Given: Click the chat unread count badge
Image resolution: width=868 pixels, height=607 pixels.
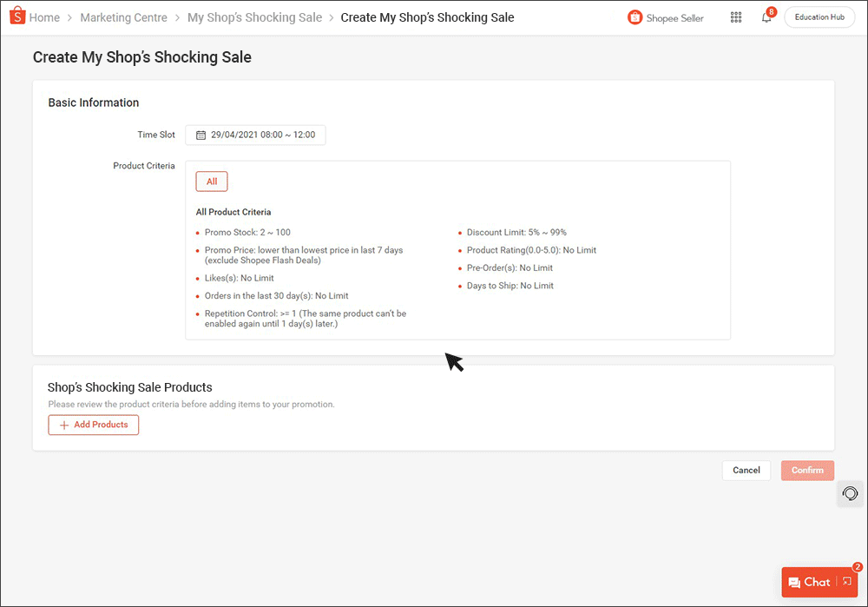Looking at the screenshot, I should click(x=858, y=566).
